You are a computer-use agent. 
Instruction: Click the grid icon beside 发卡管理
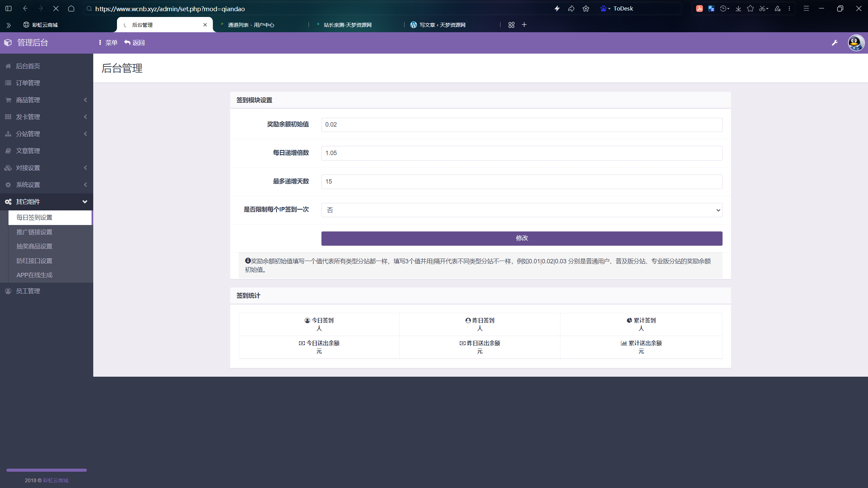tap(8, 117)
